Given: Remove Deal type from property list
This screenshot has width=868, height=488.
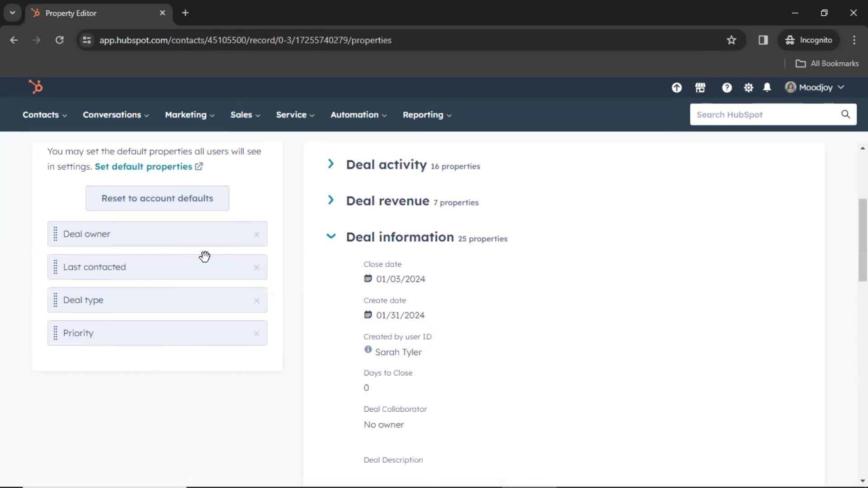Looking at the screenshot, I should (x=256, y=300).
